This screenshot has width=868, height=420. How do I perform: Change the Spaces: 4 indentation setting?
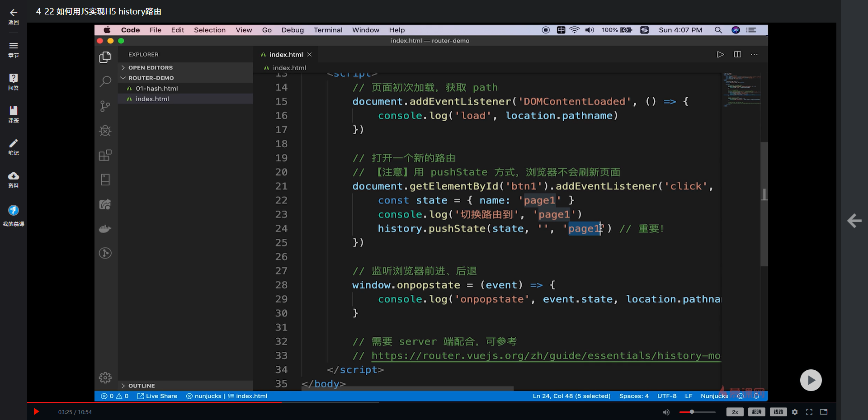coord(634,396)
